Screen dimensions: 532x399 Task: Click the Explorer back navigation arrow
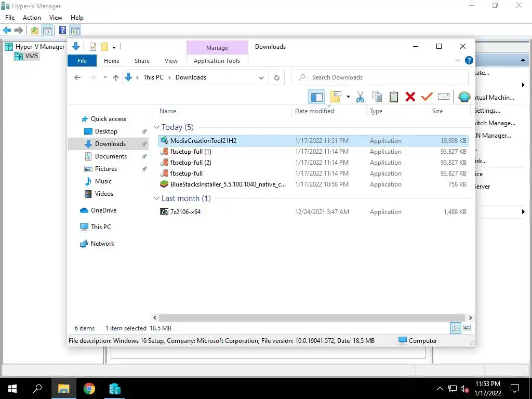pyautogui.click(x=77, y=77)
